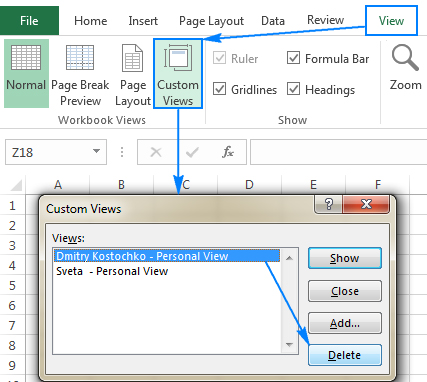
Task: Expand the Name Box dropdown arrow
Action: coord(96,151)
